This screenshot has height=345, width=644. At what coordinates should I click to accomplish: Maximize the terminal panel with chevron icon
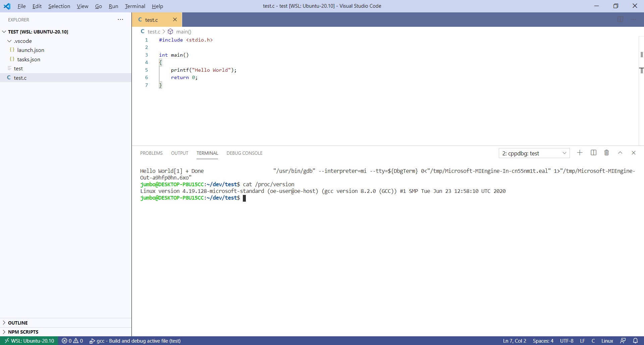tap(620, 153)
